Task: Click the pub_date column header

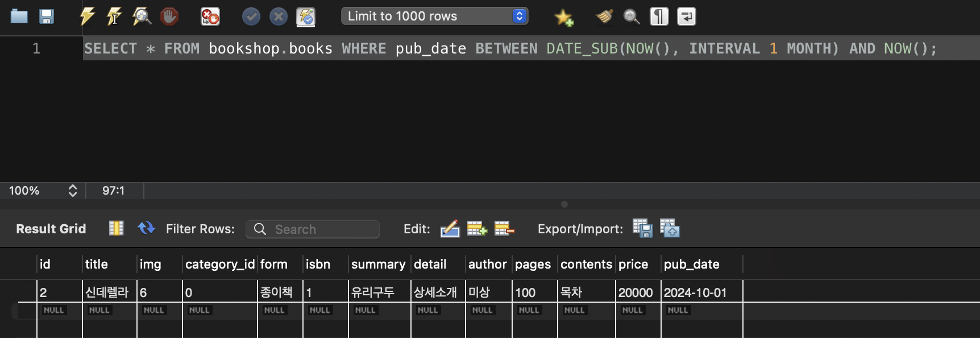Action: (701, 264)
